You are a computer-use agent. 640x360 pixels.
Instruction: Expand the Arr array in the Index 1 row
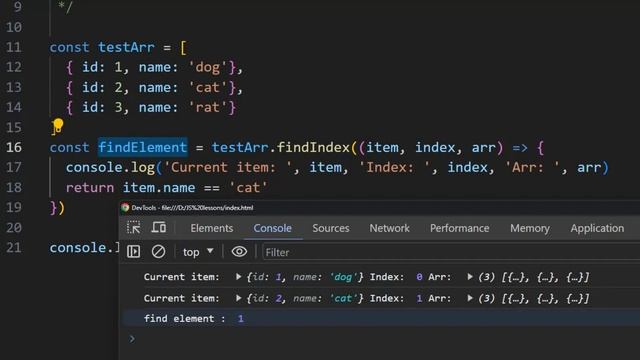(470, 298)
